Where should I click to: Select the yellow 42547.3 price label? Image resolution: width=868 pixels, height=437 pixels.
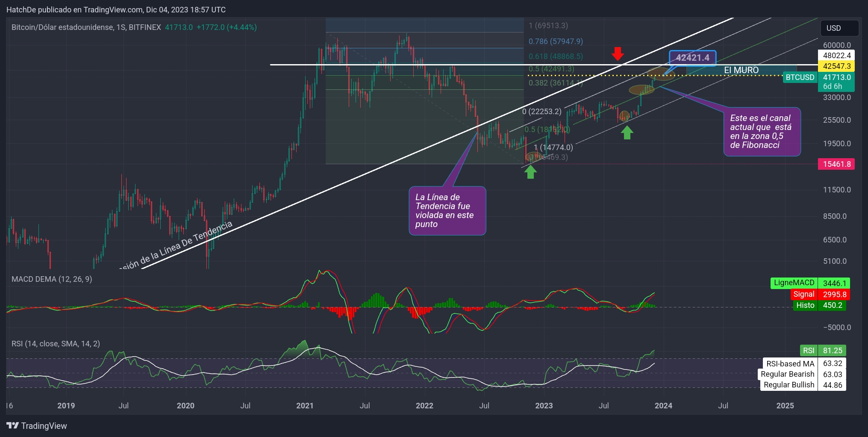836,66
